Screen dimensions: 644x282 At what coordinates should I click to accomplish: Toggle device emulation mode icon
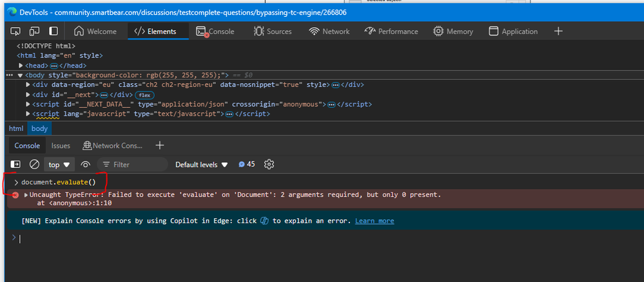point(34,31)
